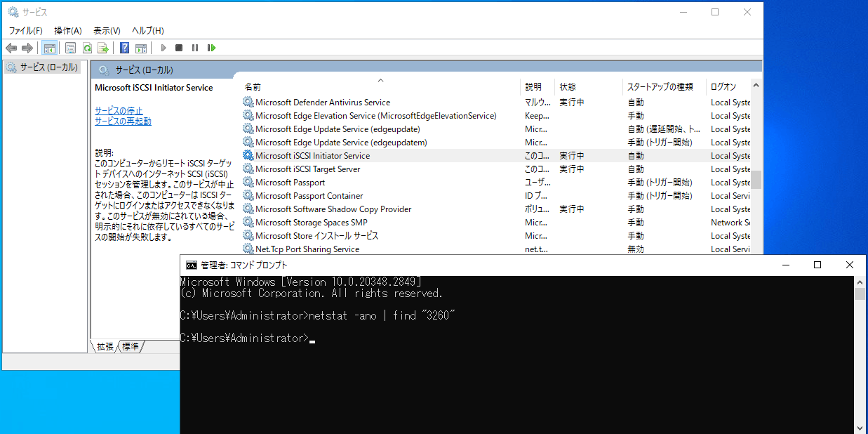Maximize the Command Prompt window
The width and height of the screenshot is (868, 434).
pos(817,265)
